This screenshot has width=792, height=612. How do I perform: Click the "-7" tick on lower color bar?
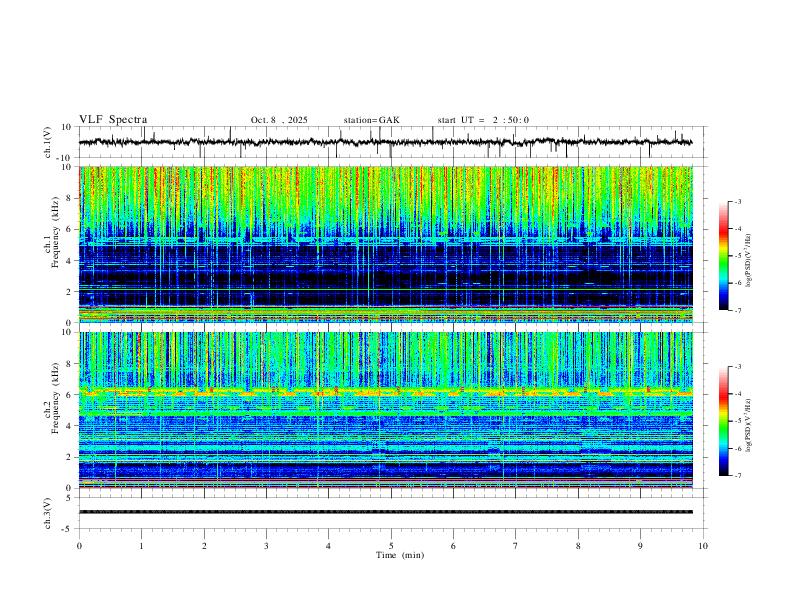tap(737, 476)
